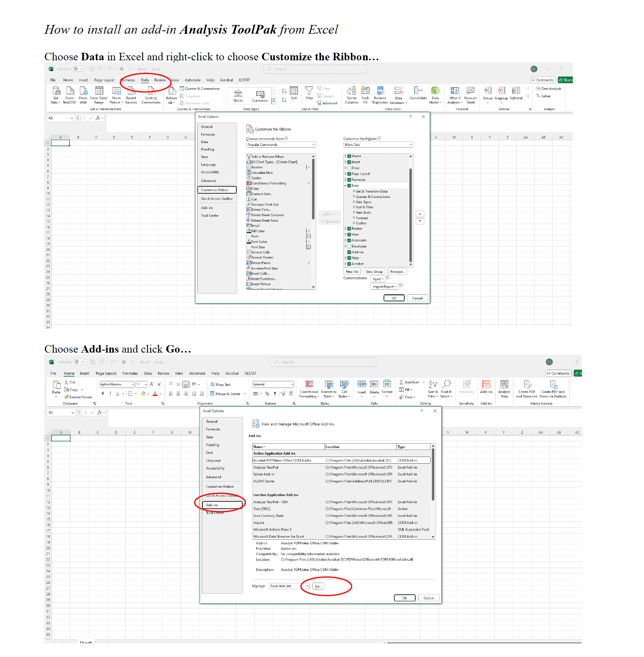Click the Refresh All icon

click(171, 95)
